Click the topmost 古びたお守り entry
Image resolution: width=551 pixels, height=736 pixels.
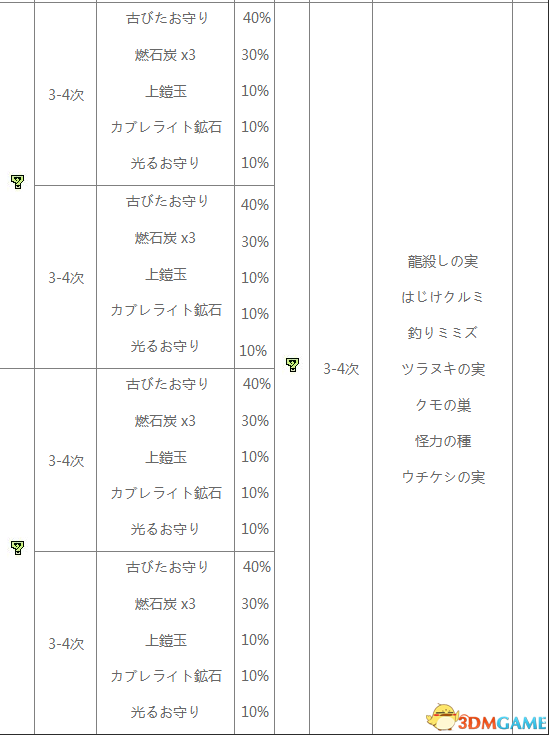coord(167,18)
